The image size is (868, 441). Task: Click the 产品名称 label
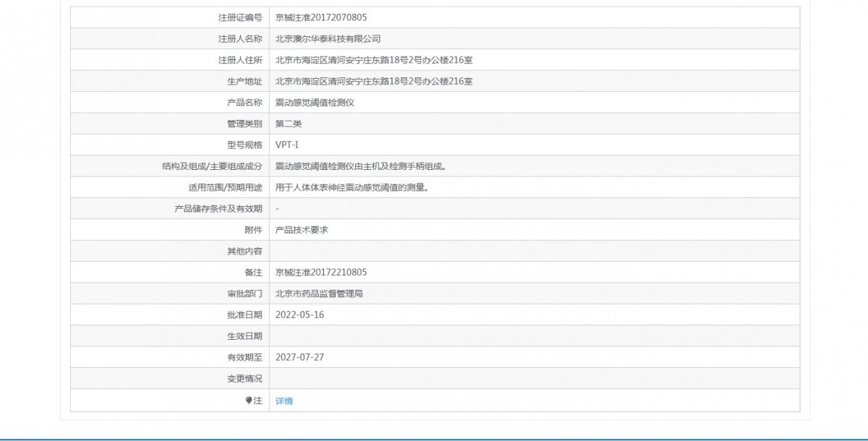coord(244,103)
